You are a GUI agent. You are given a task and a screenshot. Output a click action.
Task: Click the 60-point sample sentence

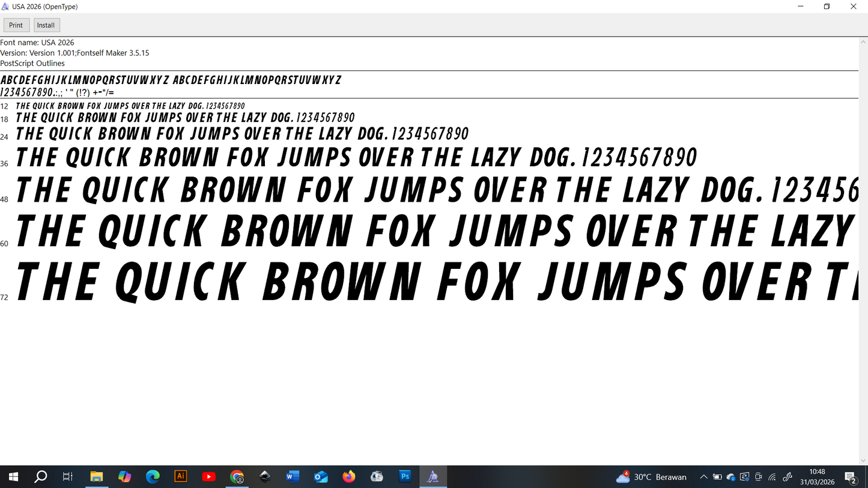point(437,231)
